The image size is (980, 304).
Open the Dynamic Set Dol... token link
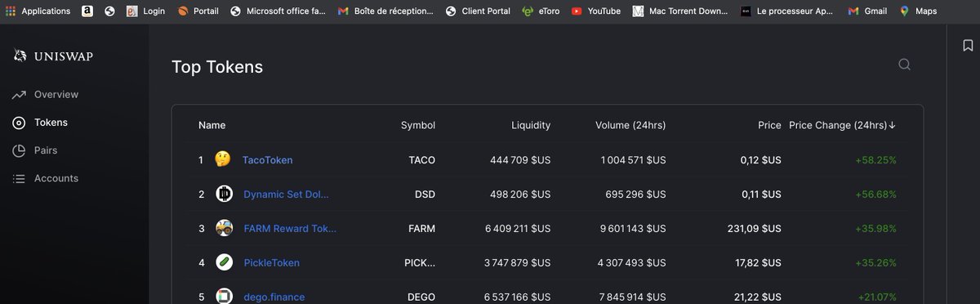(287, 194)
